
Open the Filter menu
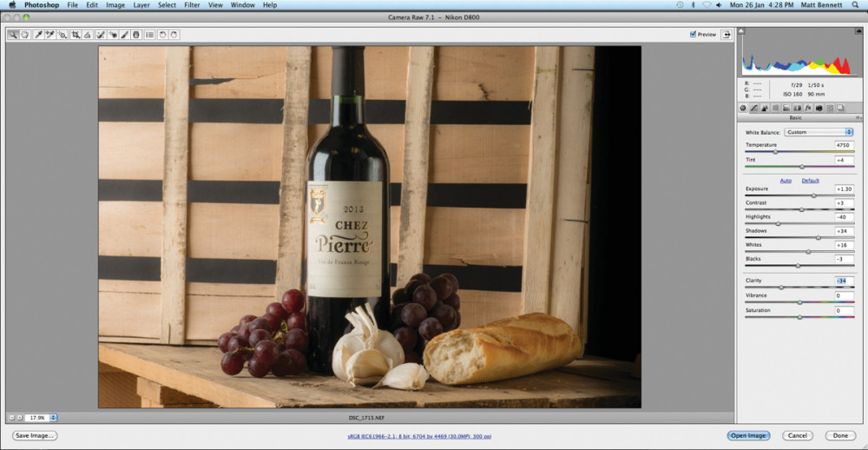point(192,5)
